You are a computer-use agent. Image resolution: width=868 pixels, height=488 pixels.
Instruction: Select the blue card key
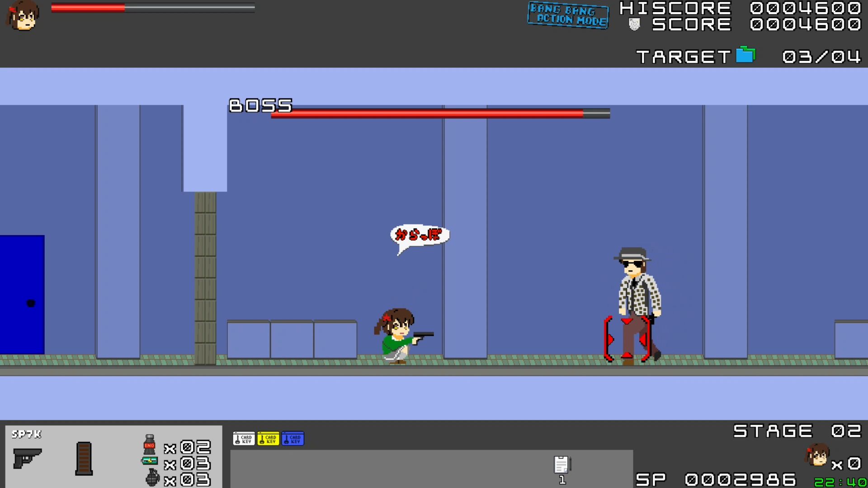(x=292, y=439)
